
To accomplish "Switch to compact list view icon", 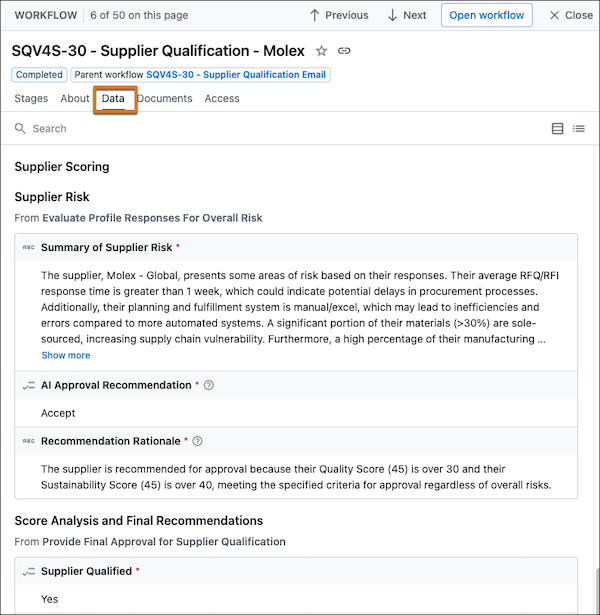I will pyautogui.click(x=578, y=129).
